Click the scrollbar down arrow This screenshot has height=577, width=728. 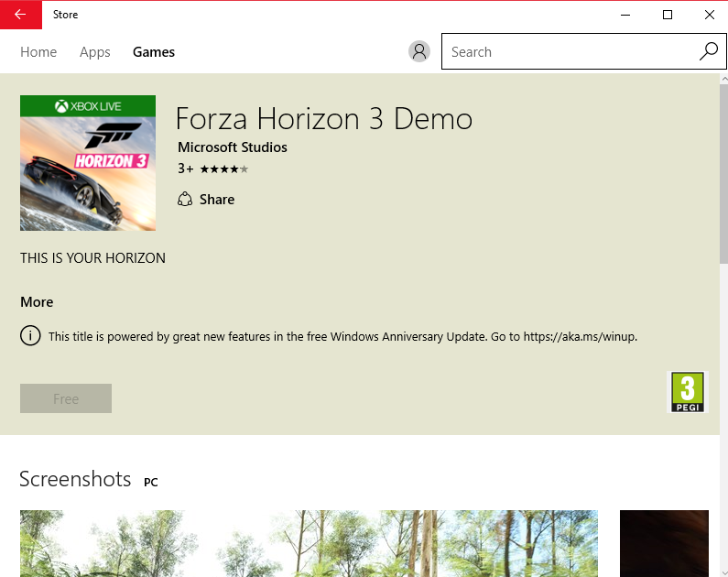coord(723,572)
